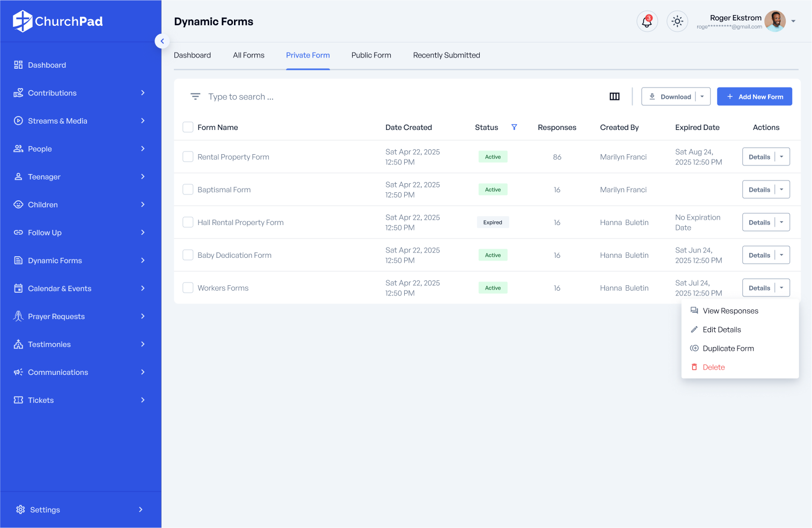
Task: Toggle the select-all header checkbox
Action: (188, 127)
